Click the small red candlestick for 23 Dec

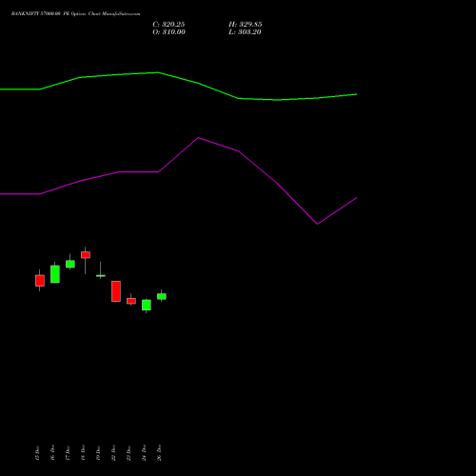click(131, 301)
